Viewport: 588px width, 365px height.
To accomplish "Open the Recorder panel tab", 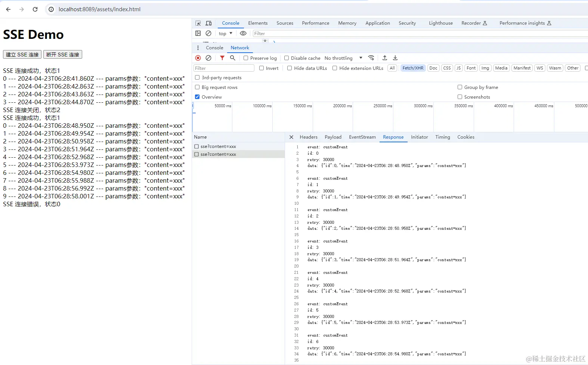I will click(x=474, y=23).
